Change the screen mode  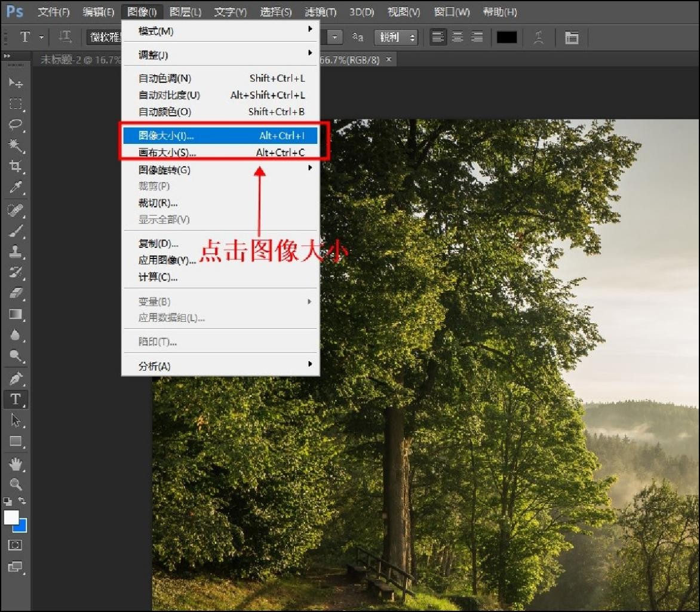[x=15, y=567]
